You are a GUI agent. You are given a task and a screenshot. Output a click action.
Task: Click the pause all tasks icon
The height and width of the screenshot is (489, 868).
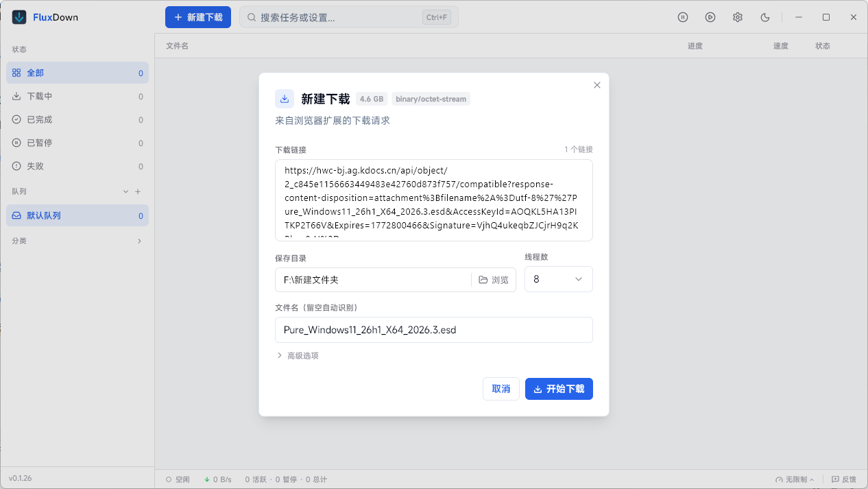pyautogui.click(x=683, y=17)
